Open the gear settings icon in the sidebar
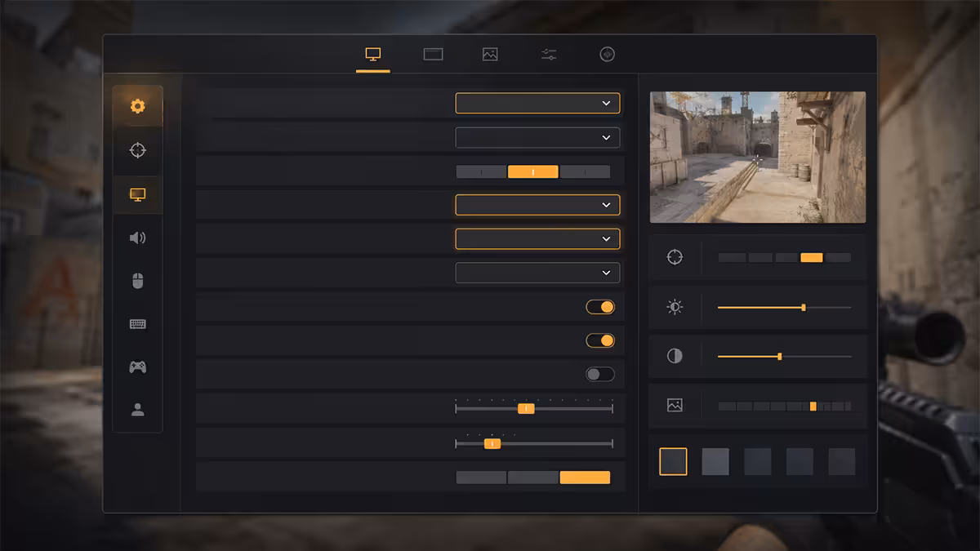The image size is (980, 551). (x=137, y=106)
